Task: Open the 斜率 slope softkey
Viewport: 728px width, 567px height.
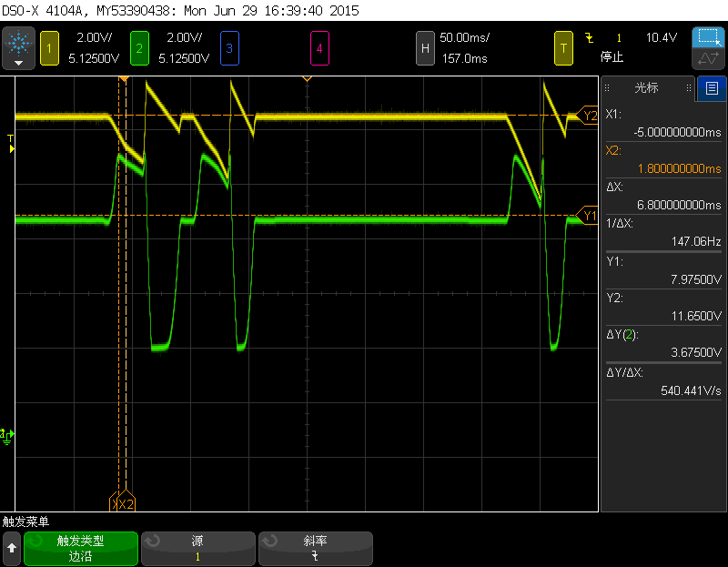Action: [316, 549]
